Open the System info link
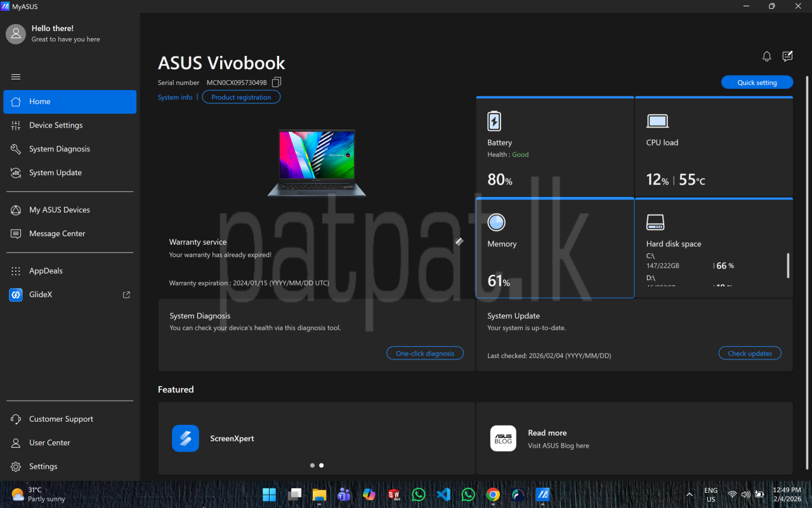812x508 pixels. coord(175,97)
